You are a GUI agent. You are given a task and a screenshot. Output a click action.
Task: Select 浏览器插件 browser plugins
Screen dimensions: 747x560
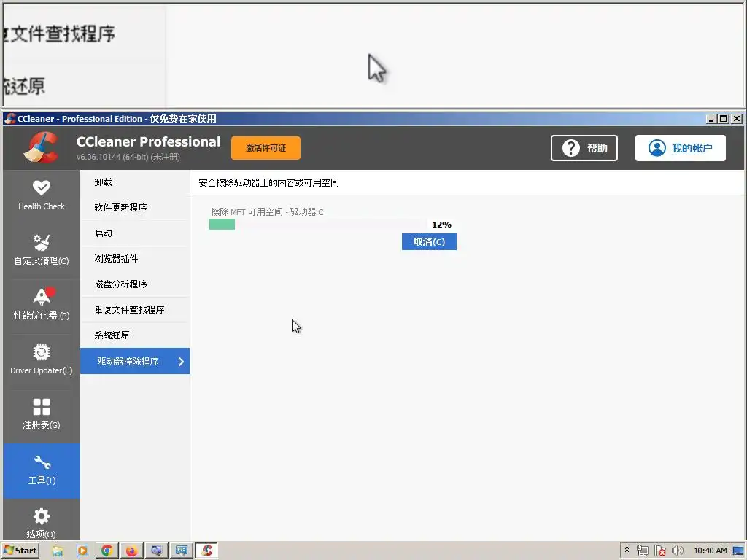click(x=135, y=259)
